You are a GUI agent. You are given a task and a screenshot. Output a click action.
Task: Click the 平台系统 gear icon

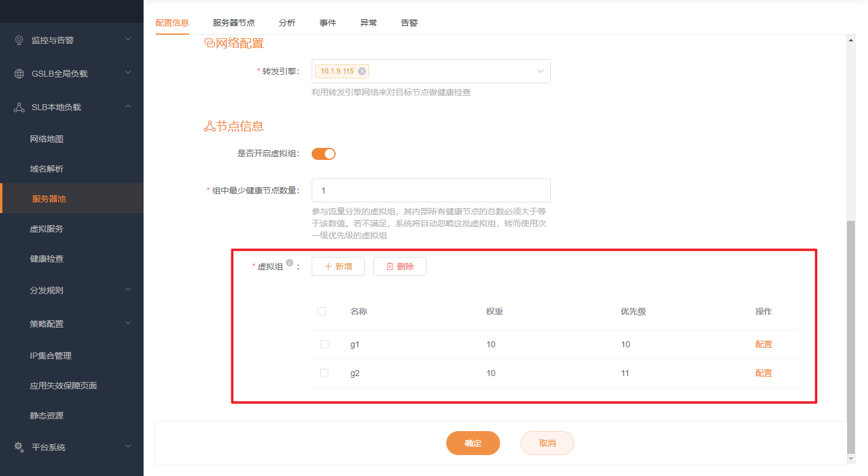click(19, 447)
